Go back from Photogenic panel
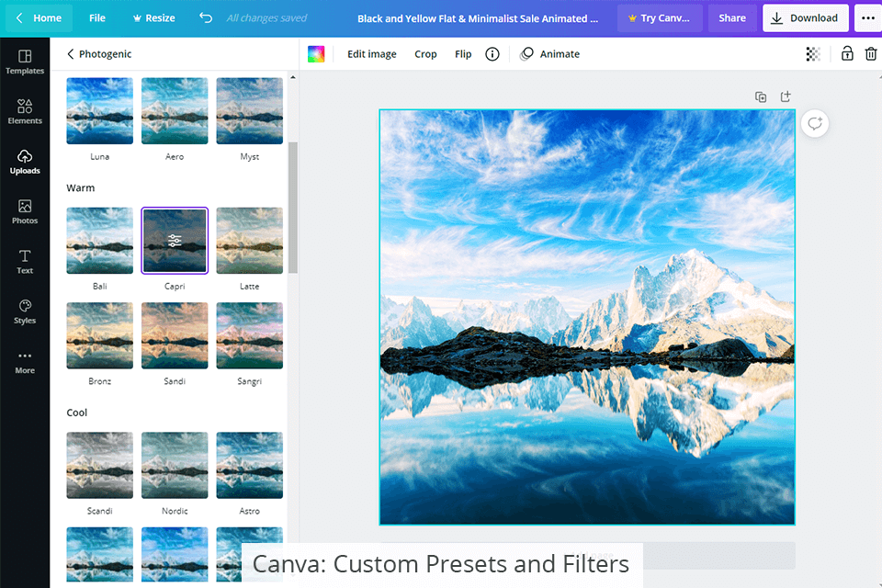Image resolution: width=882 pixels, height=588 pixels. click(71, 54)
